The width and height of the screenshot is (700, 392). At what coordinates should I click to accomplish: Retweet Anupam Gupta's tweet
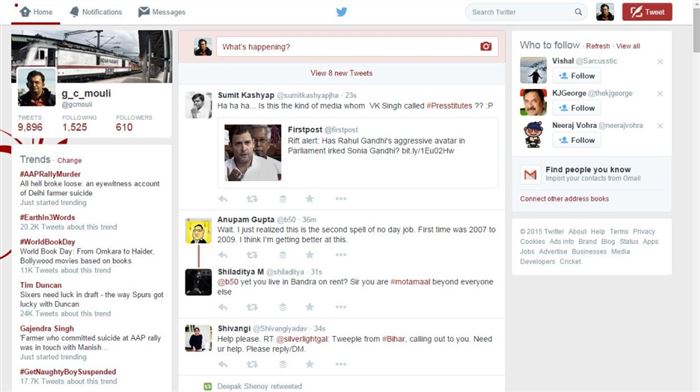pos(252,255)
